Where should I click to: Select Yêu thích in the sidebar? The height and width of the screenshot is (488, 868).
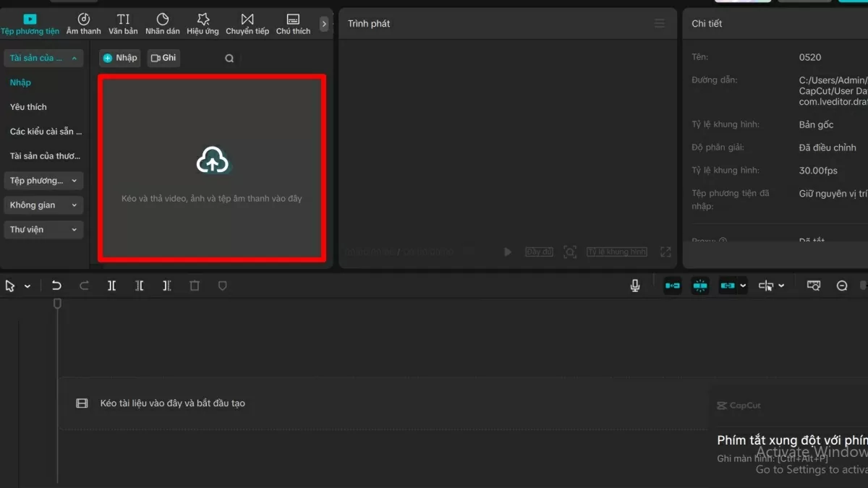[28, 107]
